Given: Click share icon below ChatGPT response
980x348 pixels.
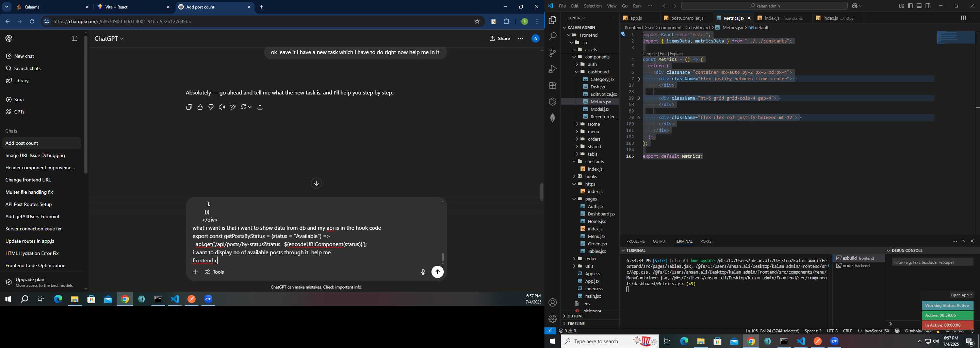Looking at the screenshot, I should coord(260,107).
